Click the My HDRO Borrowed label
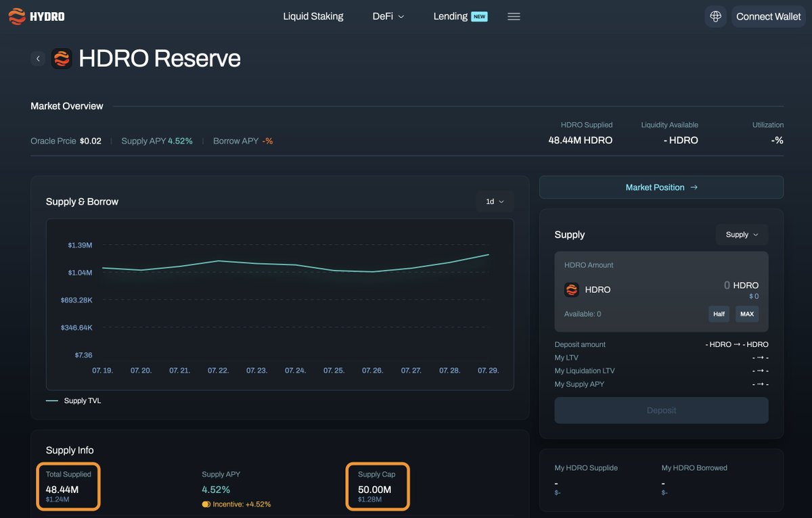812x518 pixels. [694, 468]
